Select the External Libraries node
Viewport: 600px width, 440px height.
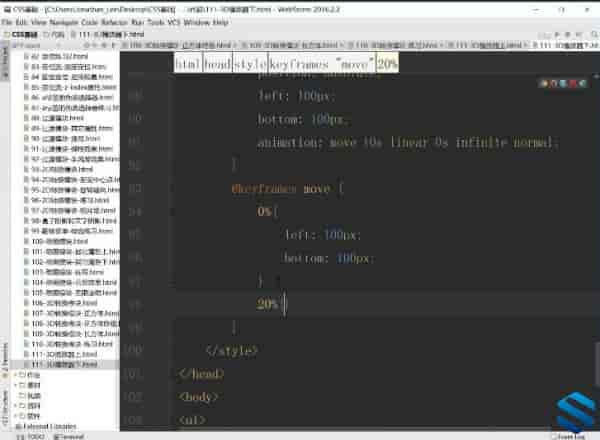(46, 426)
